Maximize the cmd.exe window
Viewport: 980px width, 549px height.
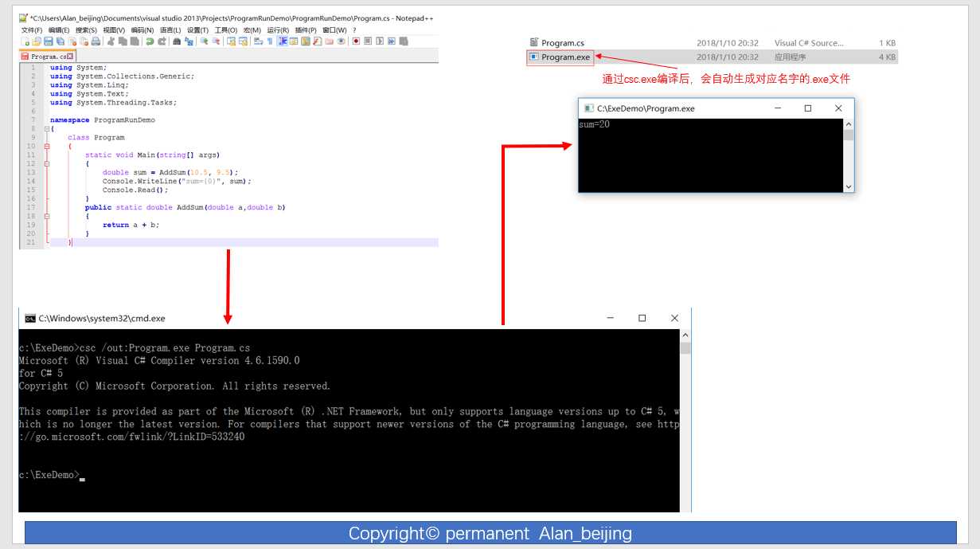(642, 318)
